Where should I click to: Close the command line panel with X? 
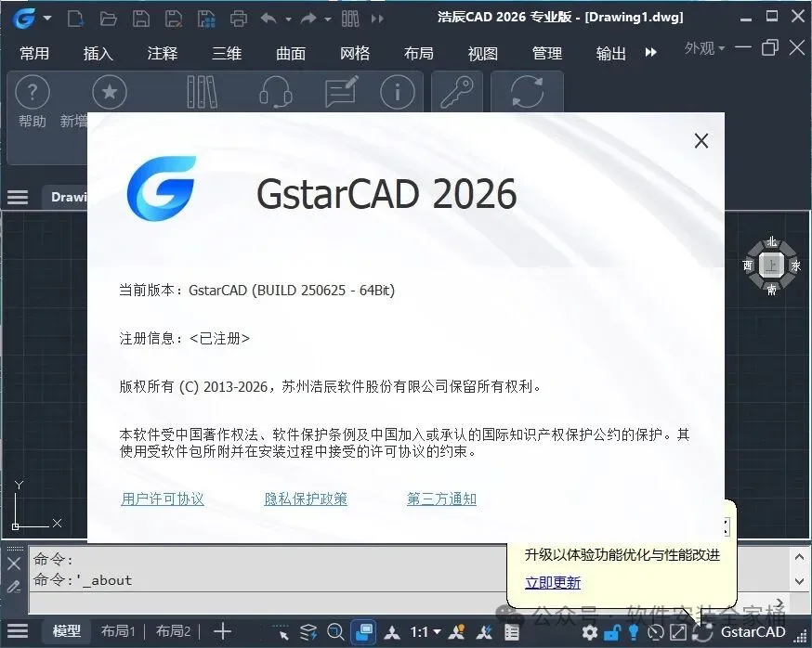[14, 564]
